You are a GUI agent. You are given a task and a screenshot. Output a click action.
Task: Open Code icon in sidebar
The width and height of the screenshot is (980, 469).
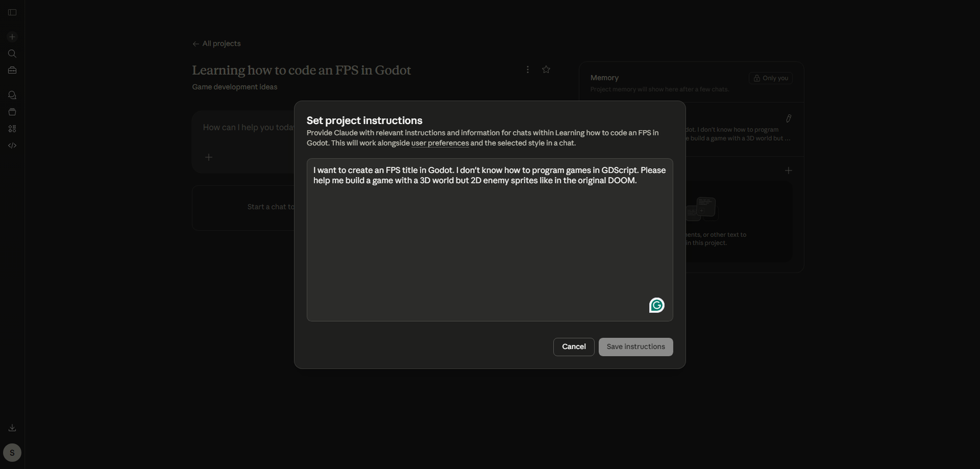coord(12,145)
